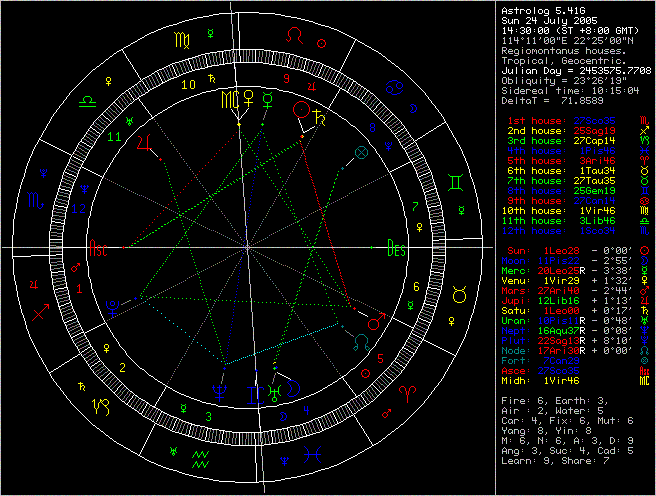Select the Gemini glyph in the zodiac ring
Viewport: 656px width, 496px height.
coord(453,182)
